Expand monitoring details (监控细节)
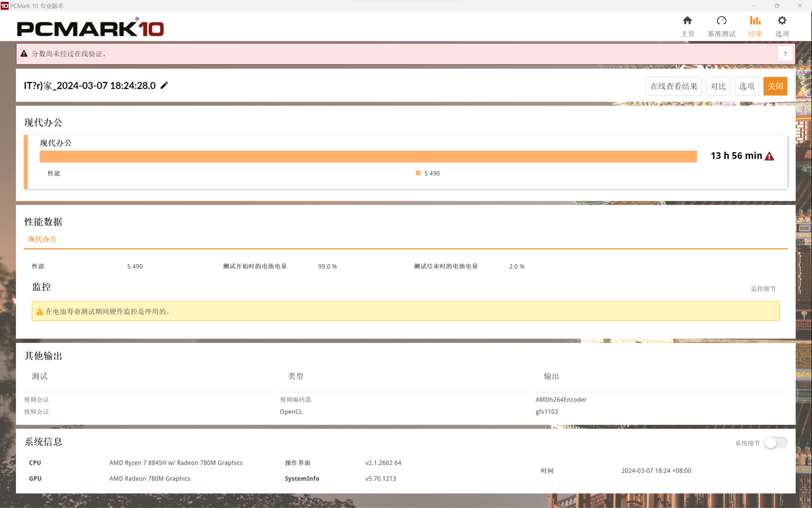 pos(763,289)
